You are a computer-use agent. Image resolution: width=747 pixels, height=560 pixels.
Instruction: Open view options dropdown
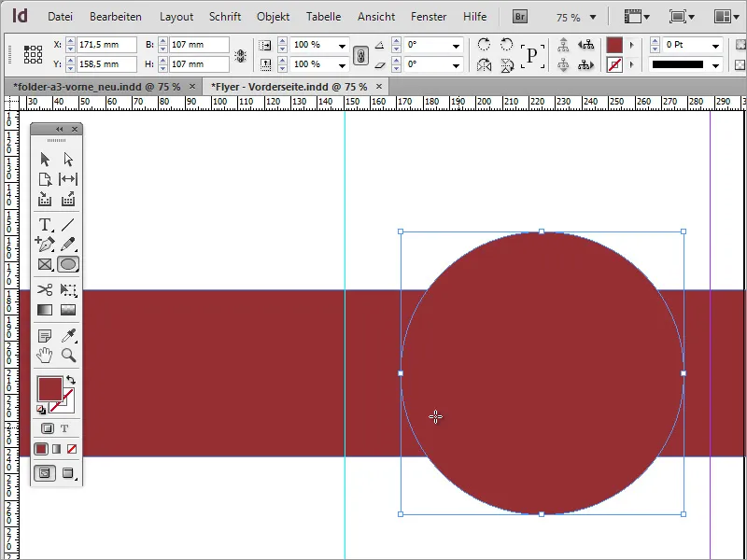638,17
